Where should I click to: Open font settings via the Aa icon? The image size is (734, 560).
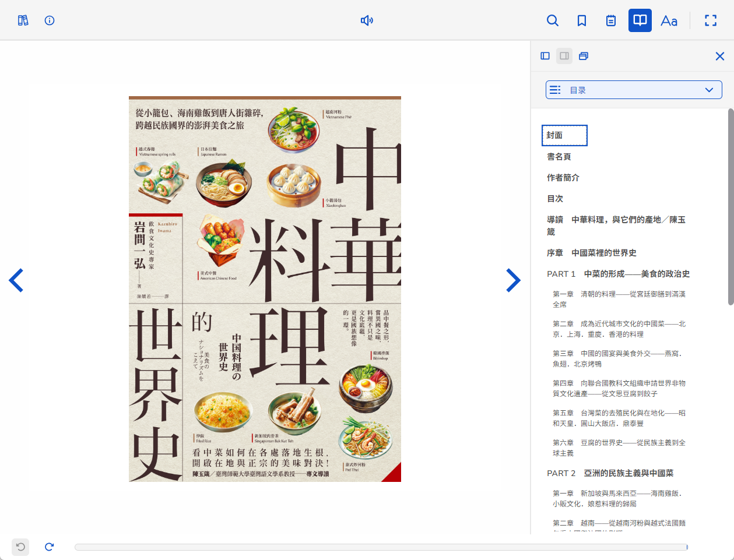click(x=669, y=20)
